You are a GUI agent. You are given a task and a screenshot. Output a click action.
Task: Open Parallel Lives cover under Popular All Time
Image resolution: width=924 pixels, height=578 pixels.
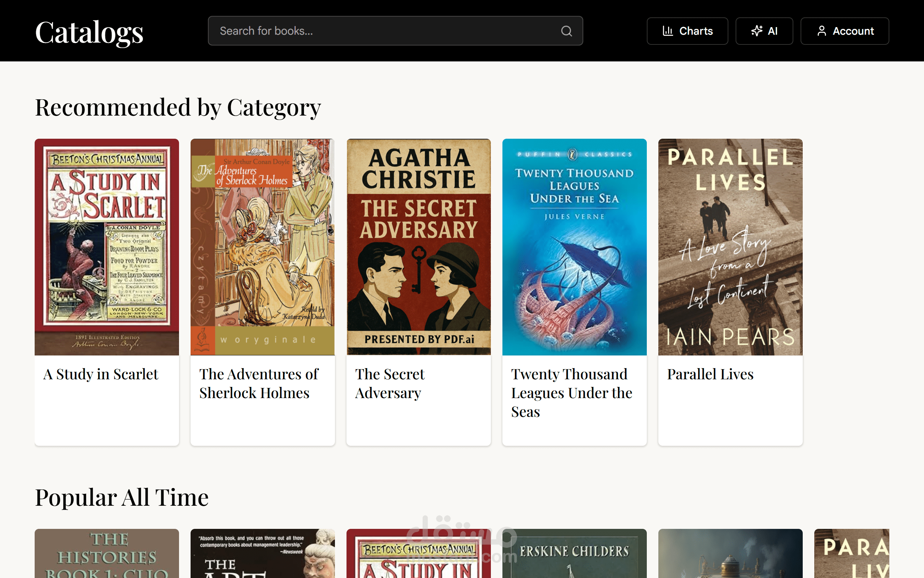[851, 553]
